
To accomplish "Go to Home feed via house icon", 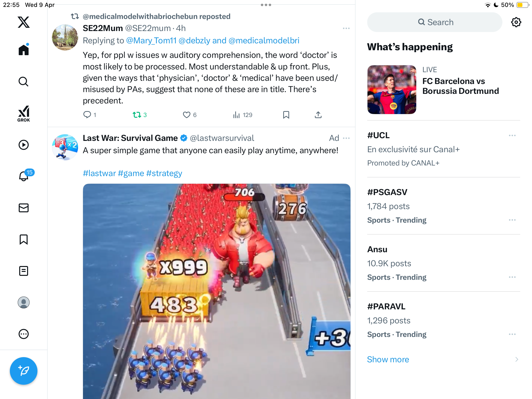I will tap(24, 50).
